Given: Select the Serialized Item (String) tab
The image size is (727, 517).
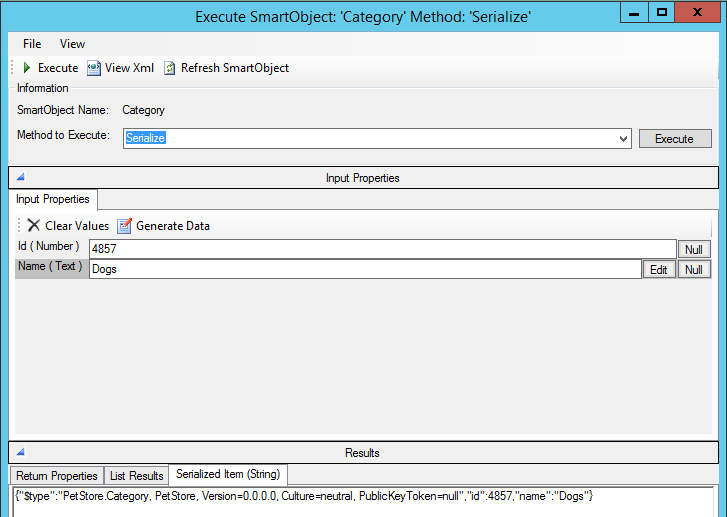Looking at the screenshot, I should point(227,474).
